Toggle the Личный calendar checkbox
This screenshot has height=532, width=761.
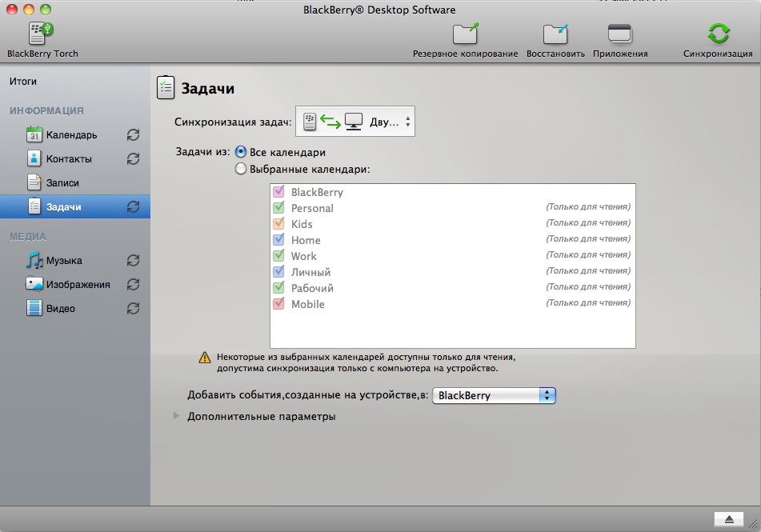(x=278, y=272)
